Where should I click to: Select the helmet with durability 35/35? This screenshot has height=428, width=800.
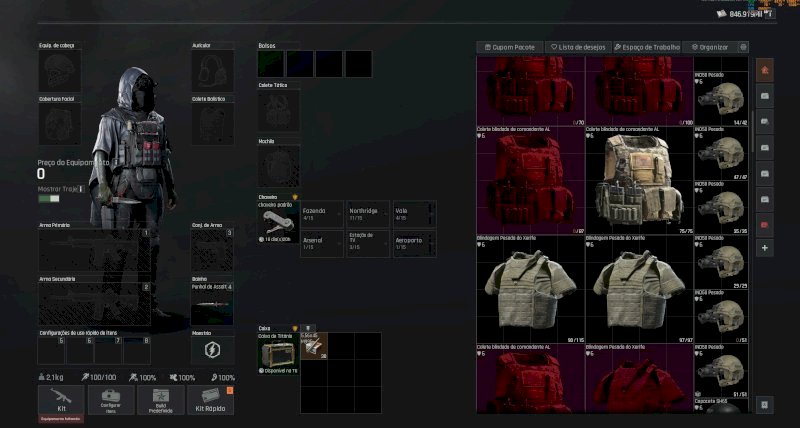click(x=721, y=208)
